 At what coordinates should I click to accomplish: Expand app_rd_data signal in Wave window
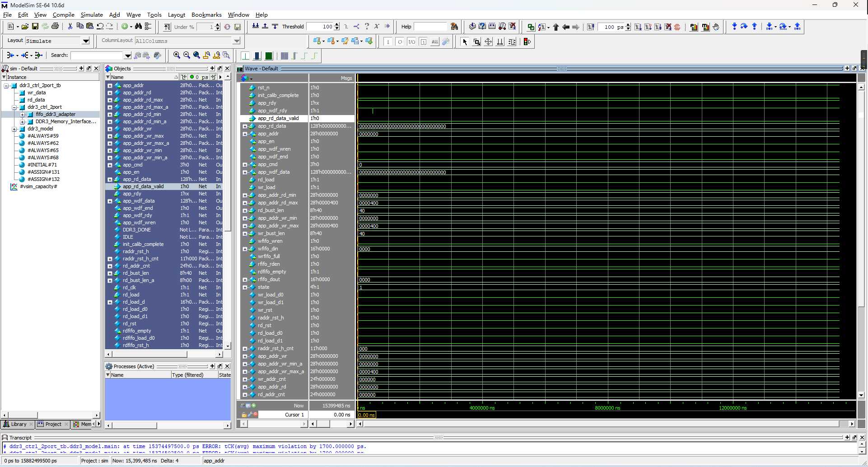[x=245, y=126]
